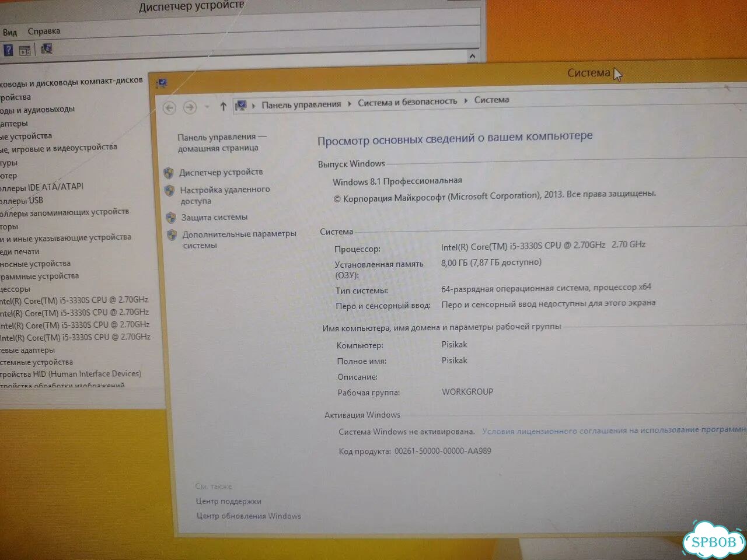Select the first Intel Core i5-3330S processor entry
This screenshot has height=560, width=747.
(x=74, y=300)
